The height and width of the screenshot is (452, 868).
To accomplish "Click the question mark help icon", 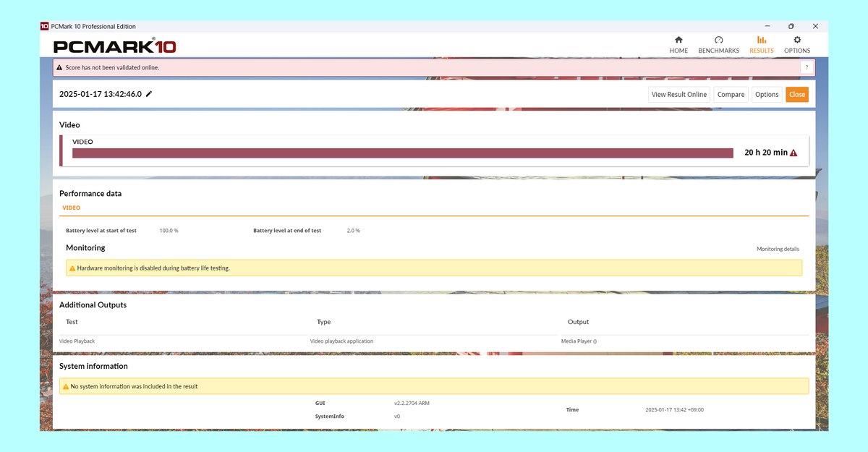I will coord(806,67).
